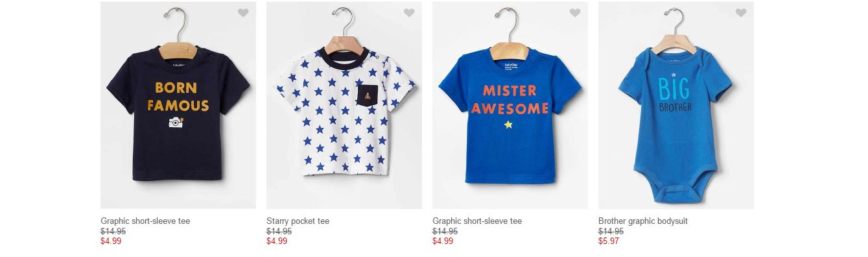Click the gold BORN FAMOUS text on the navy shirt
The height and width of the screenshot is (257, 868).
click(178, 97)
